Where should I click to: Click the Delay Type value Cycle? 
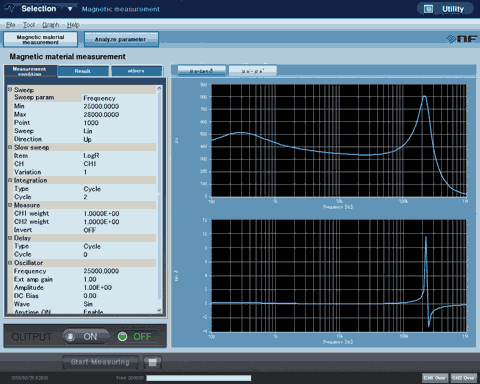click(x=92, y=246)
